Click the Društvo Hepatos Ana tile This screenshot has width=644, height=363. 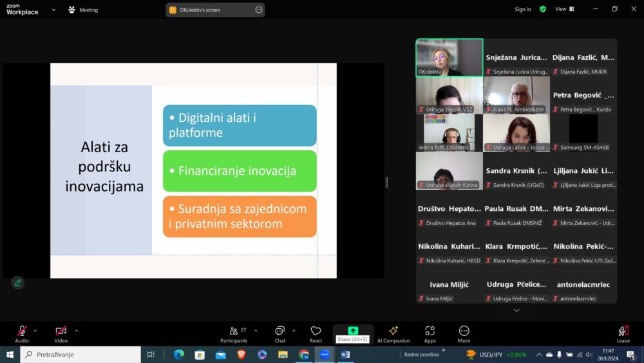(450, 209)
